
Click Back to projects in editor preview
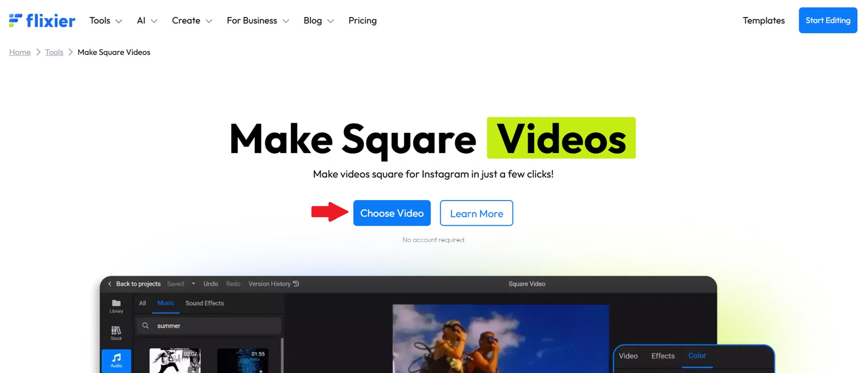pyautogui.click(x=134, y=284)
